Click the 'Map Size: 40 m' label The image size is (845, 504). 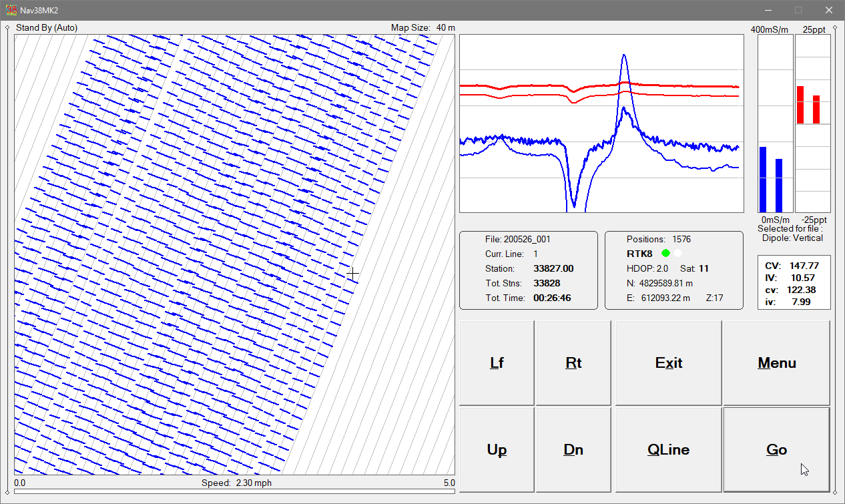point(423,28)
